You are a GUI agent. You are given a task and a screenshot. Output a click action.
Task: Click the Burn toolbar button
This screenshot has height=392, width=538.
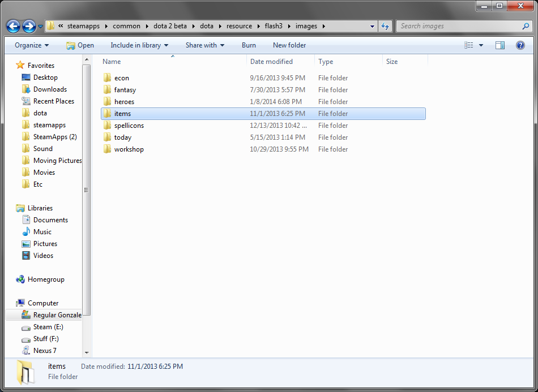pos(249,45)
